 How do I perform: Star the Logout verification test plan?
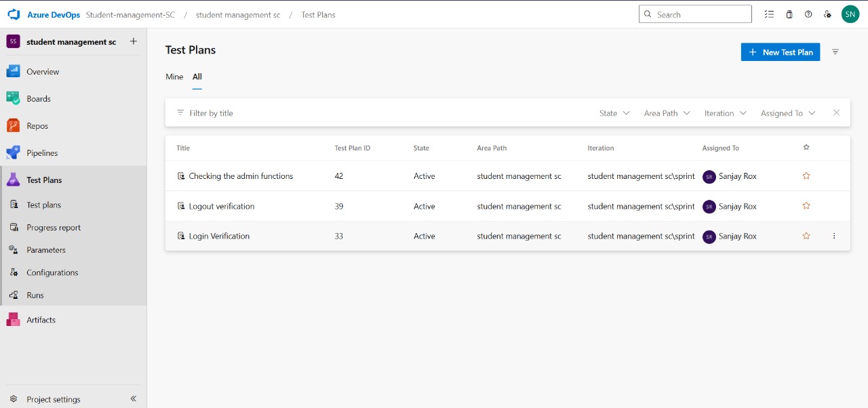806,206
